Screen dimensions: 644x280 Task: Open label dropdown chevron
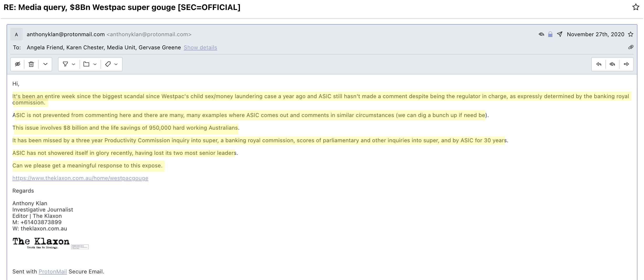pos(116,64)
